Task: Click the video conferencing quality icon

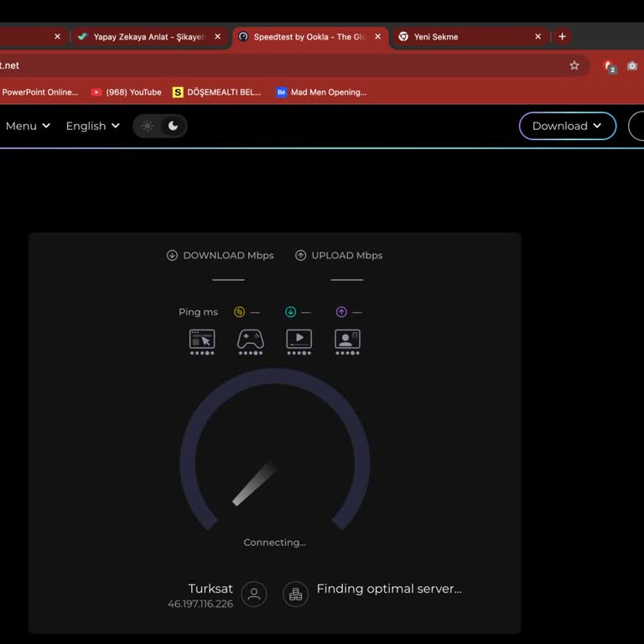Action: [347, 342]
